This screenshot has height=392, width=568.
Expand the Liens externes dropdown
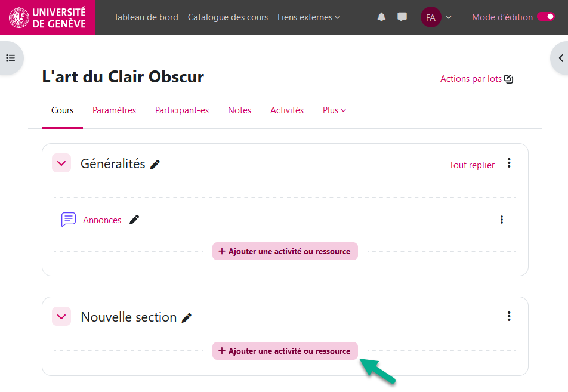coord(308,17)
